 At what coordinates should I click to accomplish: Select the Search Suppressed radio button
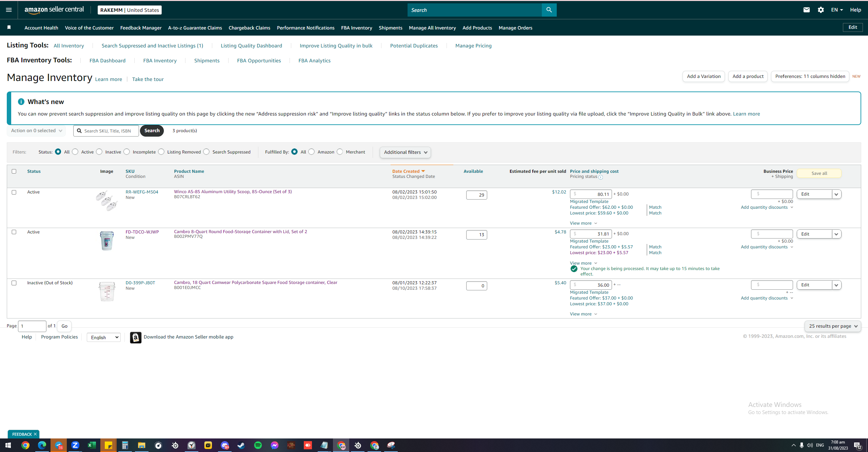(x=206, y=152)
